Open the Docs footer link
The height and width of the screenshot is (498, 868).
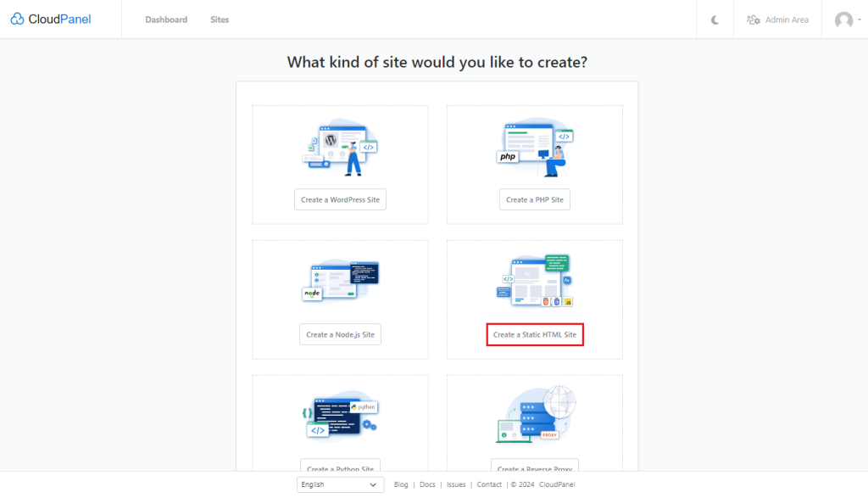tap(427, 484)
